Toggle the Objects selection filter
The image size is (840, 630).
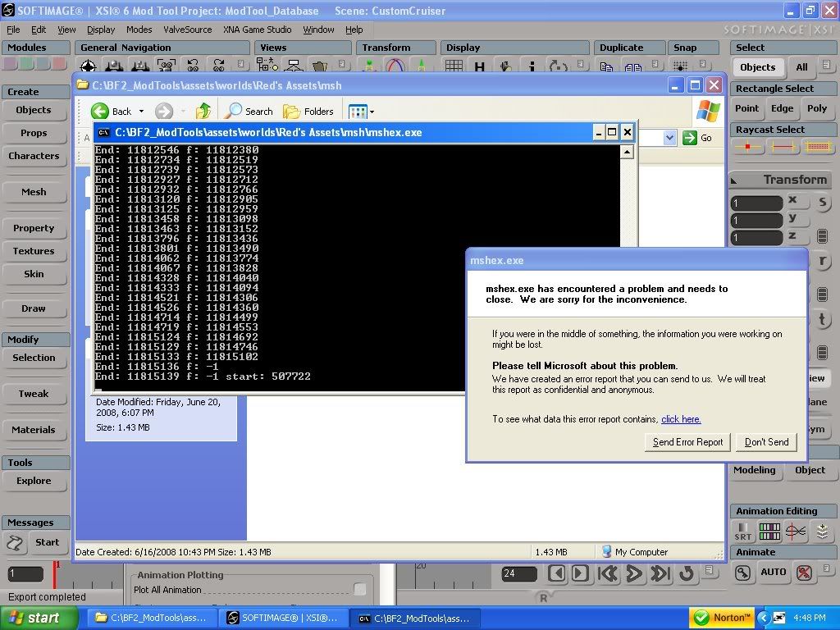click(x=757, y=67)
